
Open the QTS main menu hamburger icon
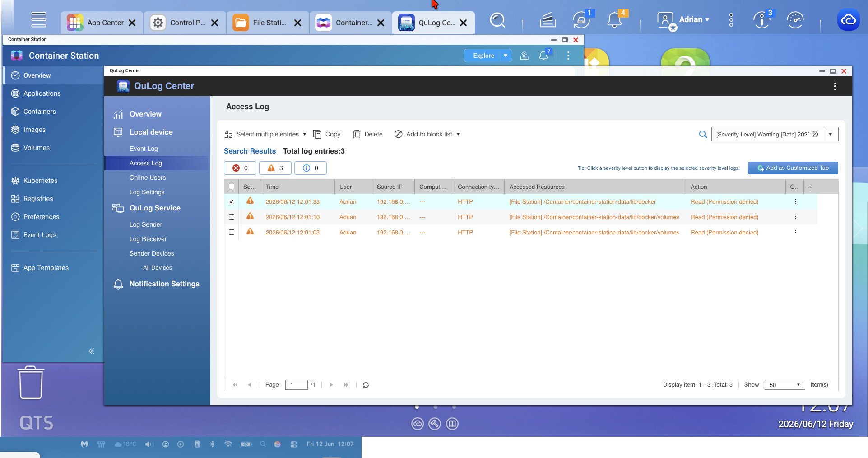39,19
